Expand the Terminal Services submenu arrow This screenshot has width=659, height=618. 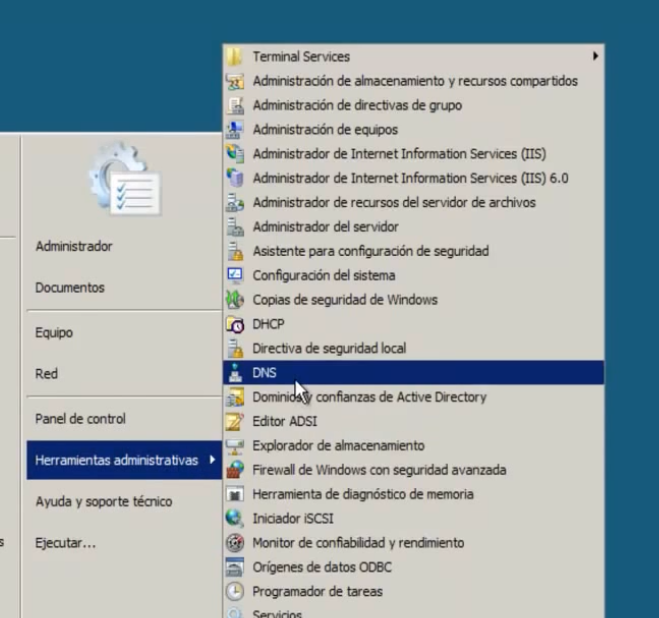click(x=595, y=56)
